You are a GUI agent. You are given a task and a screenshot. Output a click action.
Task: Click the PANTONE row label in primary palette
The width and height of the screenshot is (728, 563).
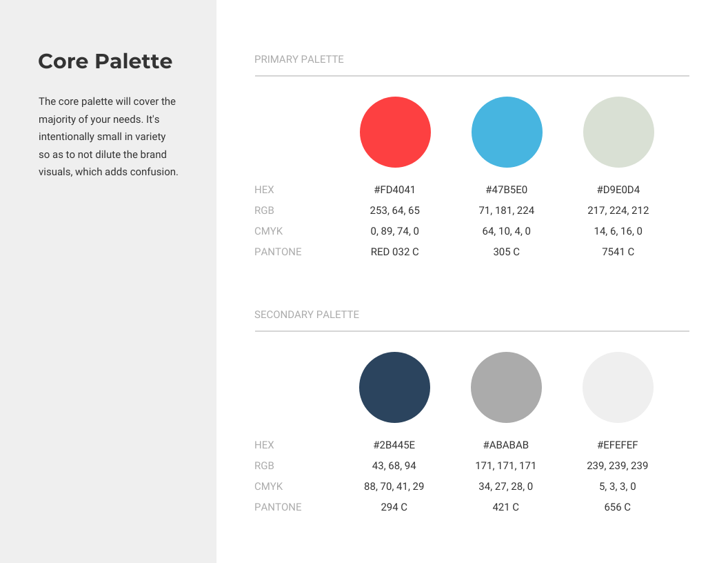click(278, 252)
